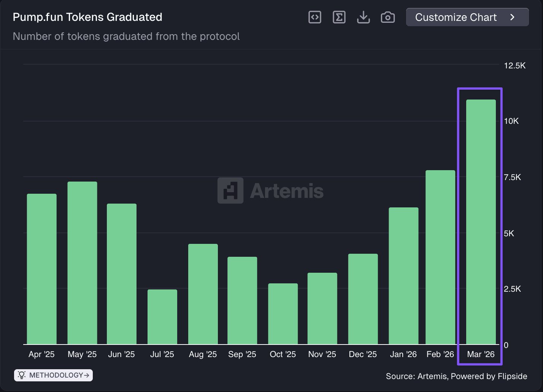Expand the Customize Chart chevron arrow

512,17
